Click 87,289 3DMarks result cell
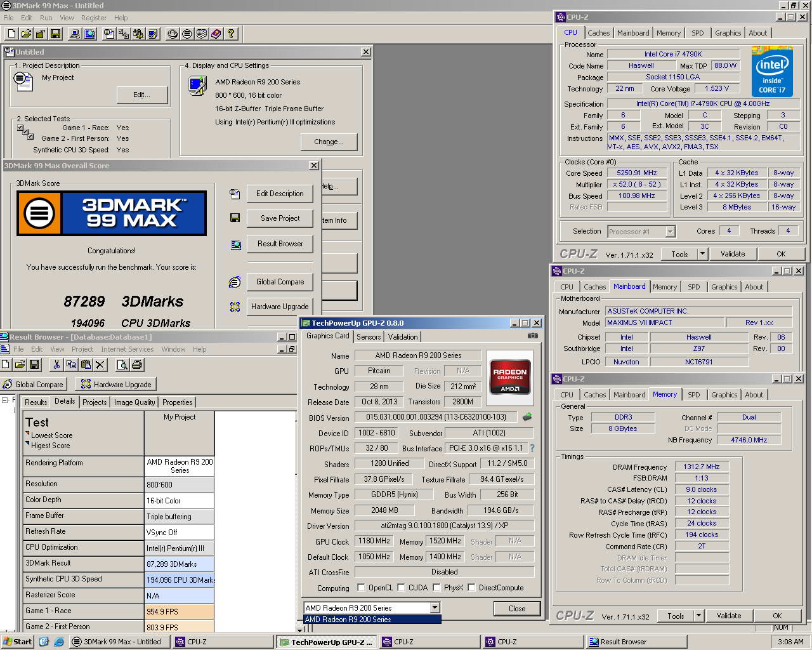The height and width of the screenshot is (650, 812). [x=180, y=564]
